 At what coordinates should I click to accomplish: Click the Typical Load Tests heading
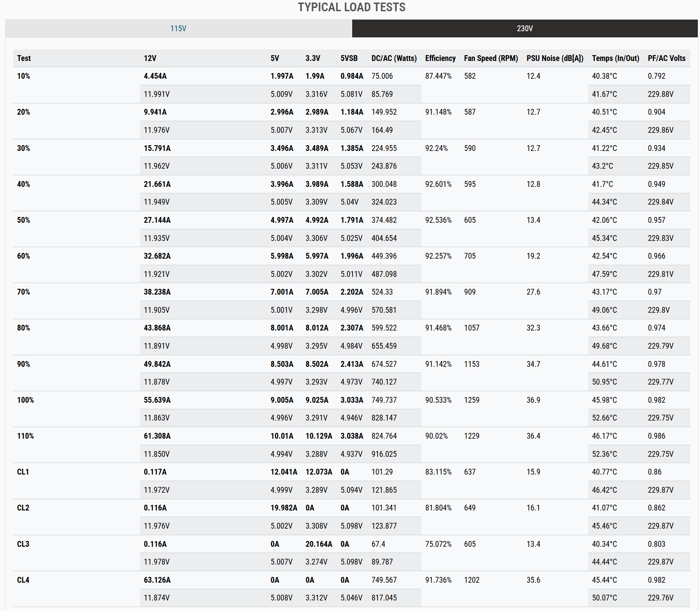[351, 7]
